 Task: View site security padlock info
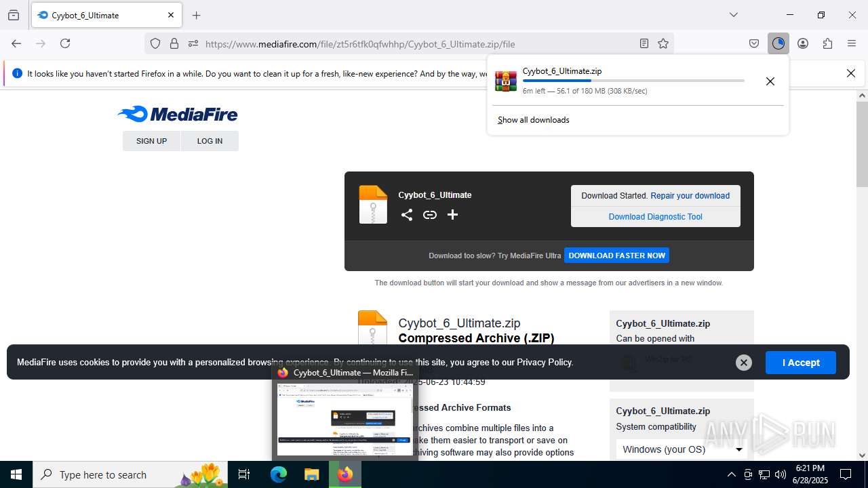point(174,43)
